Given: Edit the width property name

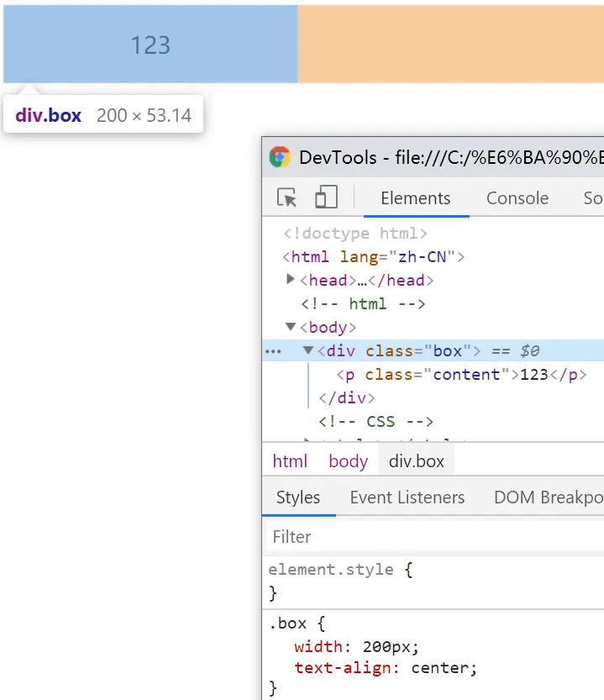Looking at the screenshot, I should tap(318, 647).
